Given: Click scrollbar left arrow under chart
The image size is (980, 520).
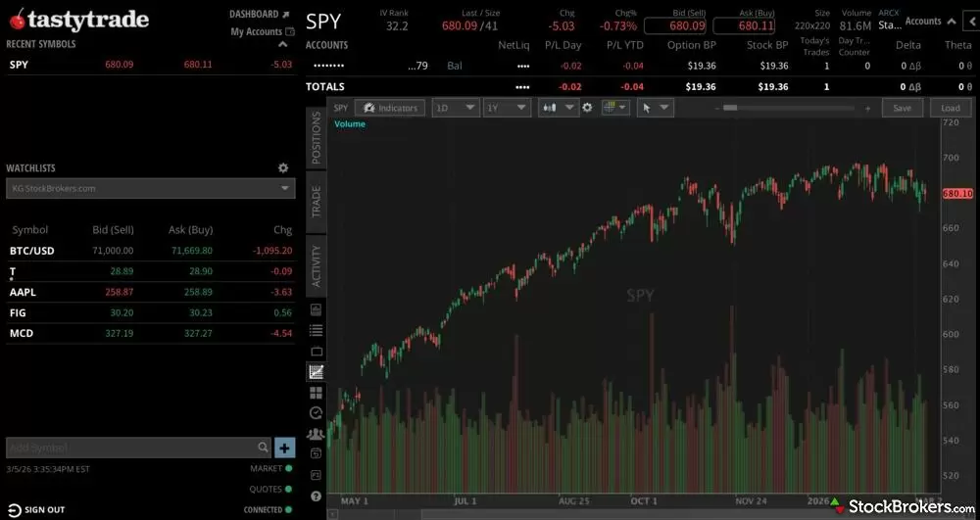Looking at the screenshot, I should 332,515.
